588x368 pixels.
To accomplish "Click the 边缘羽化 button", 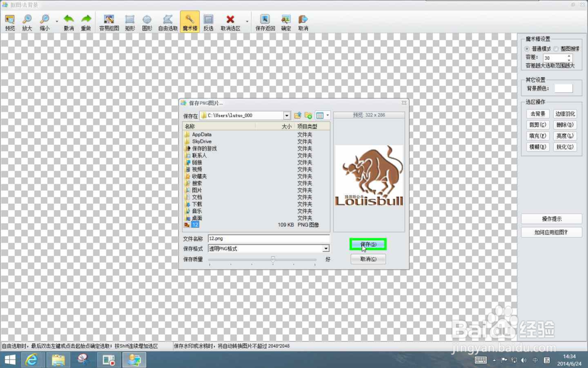I will click(x=564, y=114).
